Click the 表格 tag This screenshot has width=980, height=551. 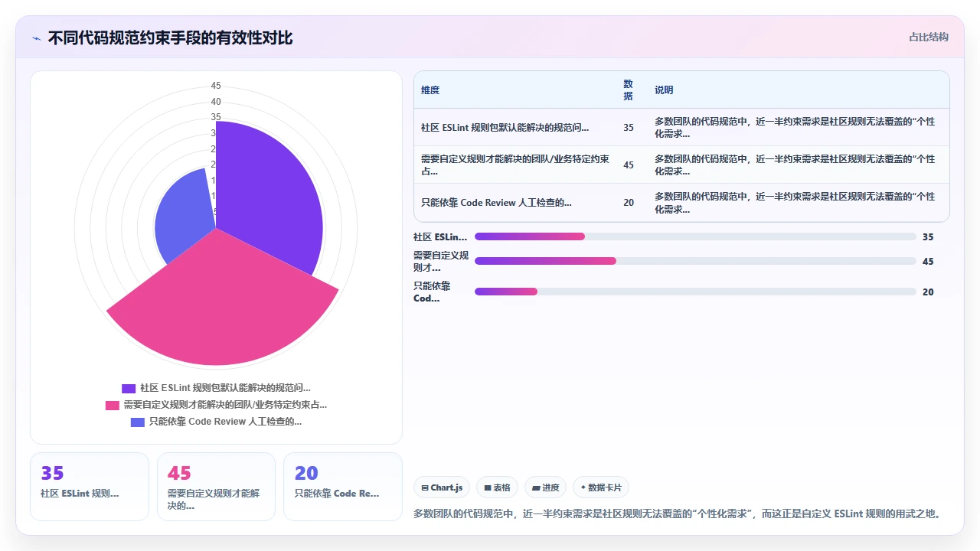click(497, 487)
